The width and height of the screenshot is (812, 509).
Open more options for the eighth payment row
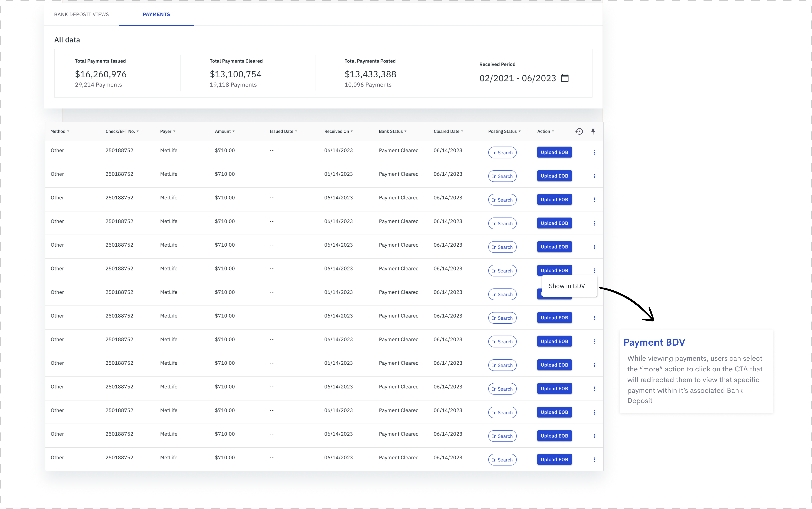594,318
